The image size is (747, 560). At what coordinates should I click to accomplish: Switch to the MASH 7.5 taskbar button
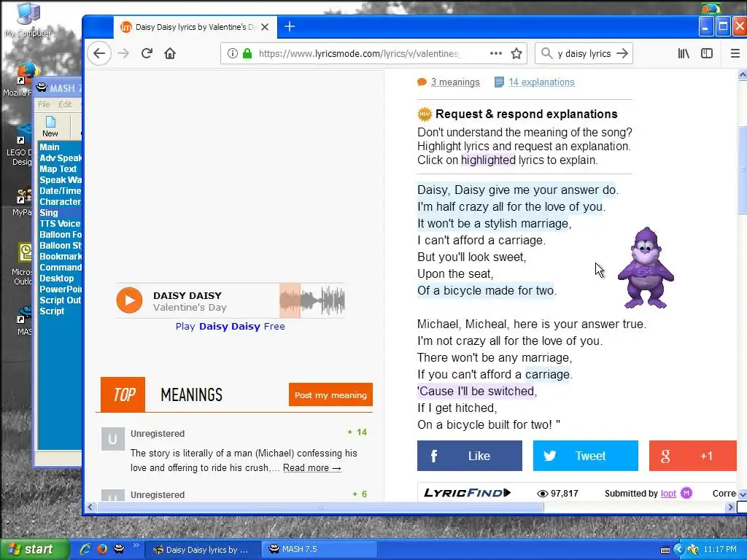(320, 549)
